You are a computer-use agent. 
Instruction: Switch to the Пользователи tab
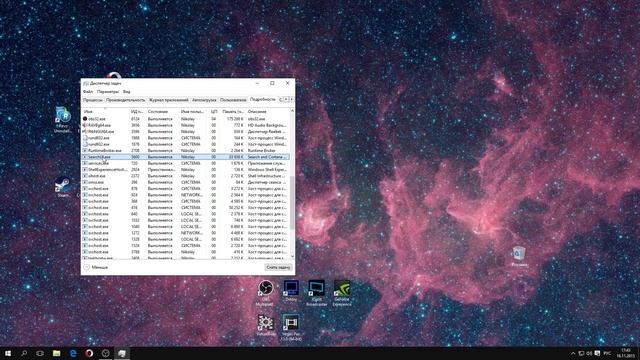[233, 100]
